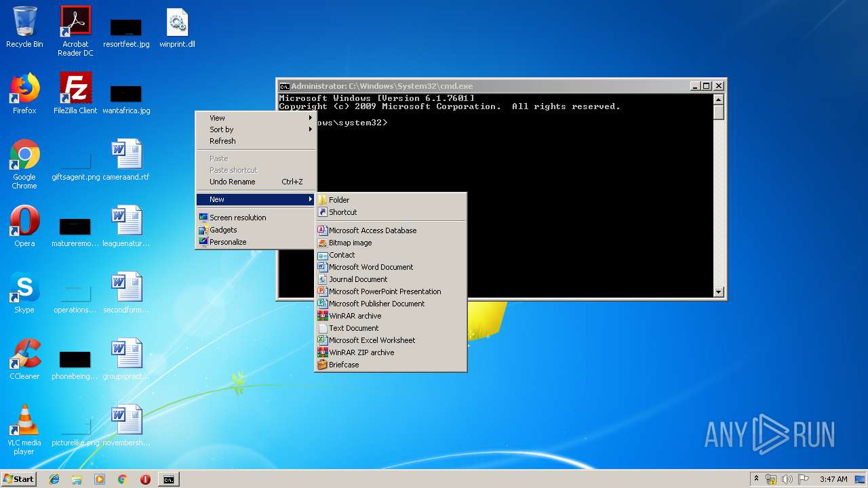Open the Firefox desktop shortcut

24,94
